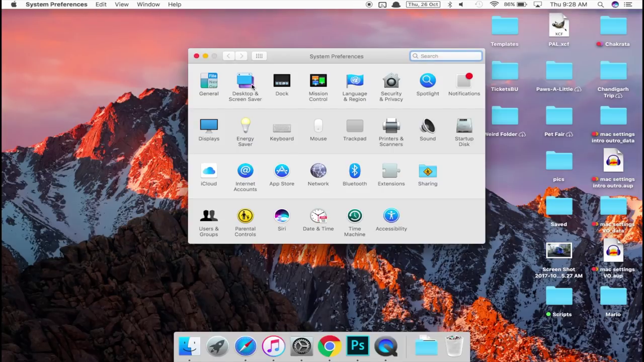This screenshot has height=362, width=644.
Task: Click Spotlight magnifier in menu bar
Action: click(x=601, y=5)
